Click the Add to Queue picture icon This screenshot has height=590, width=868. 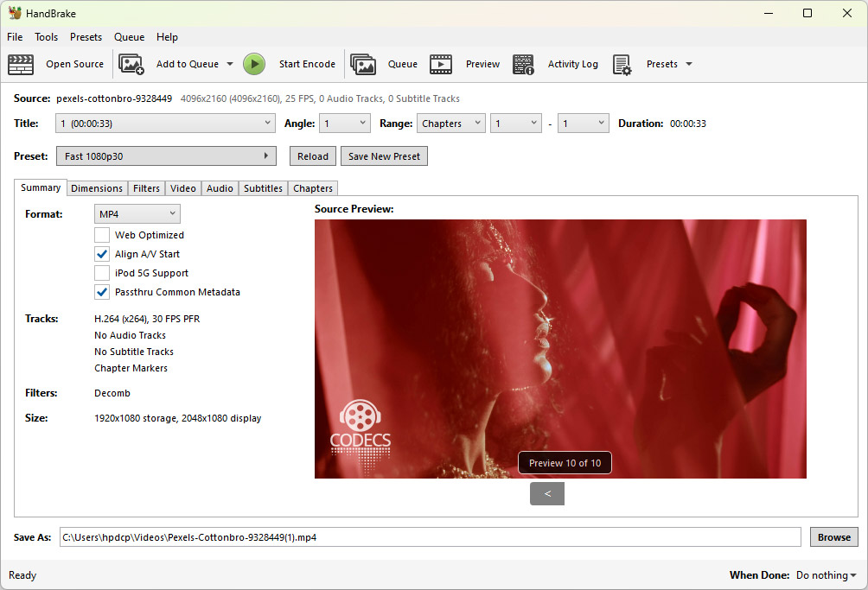tap(131, 64)
